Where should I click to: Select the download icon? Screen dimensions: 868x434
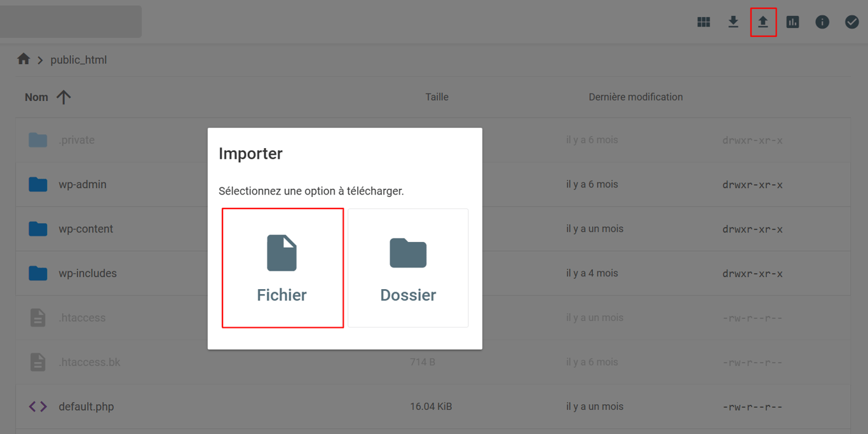[x=733, y=21]
